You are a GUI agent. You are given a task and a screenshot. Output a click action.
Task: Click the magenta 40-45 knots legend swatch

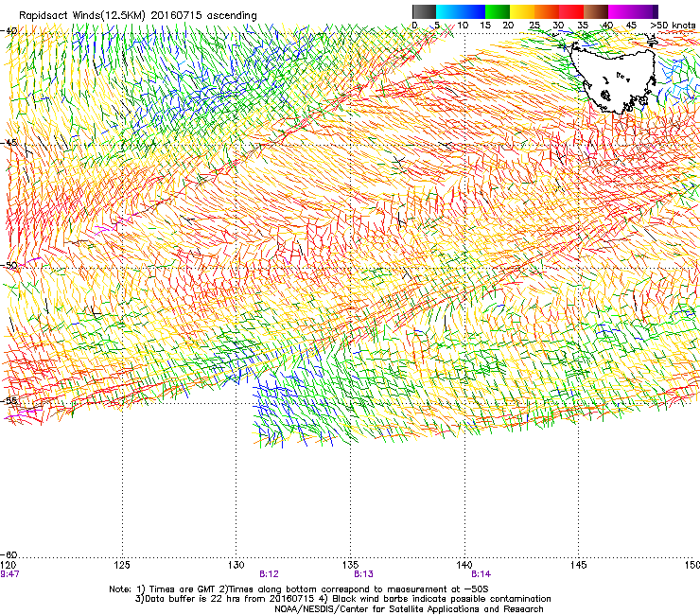point(621,11)
